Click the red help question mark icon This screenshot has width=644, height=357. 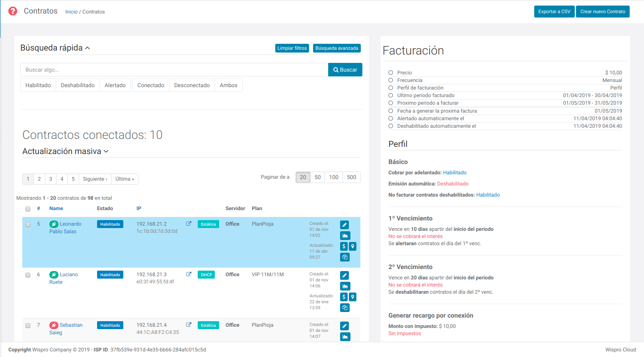click(13, 11)
